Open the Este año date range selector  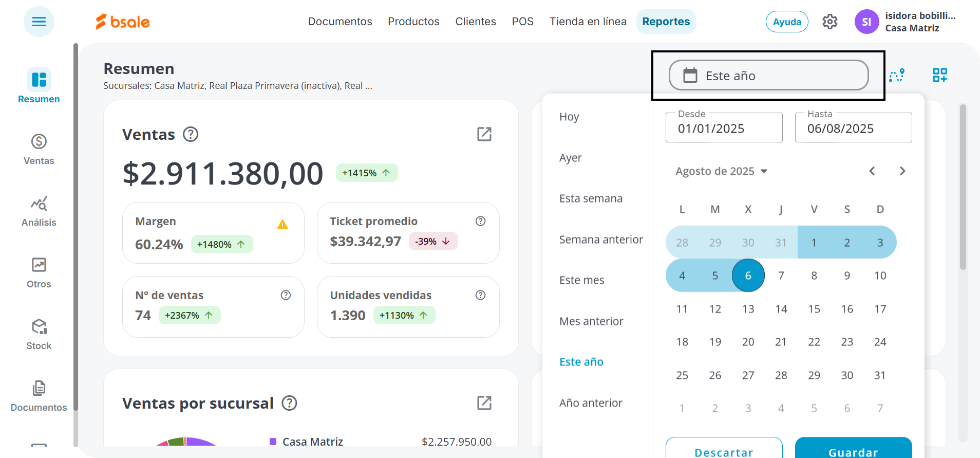(x=768, y=76)
